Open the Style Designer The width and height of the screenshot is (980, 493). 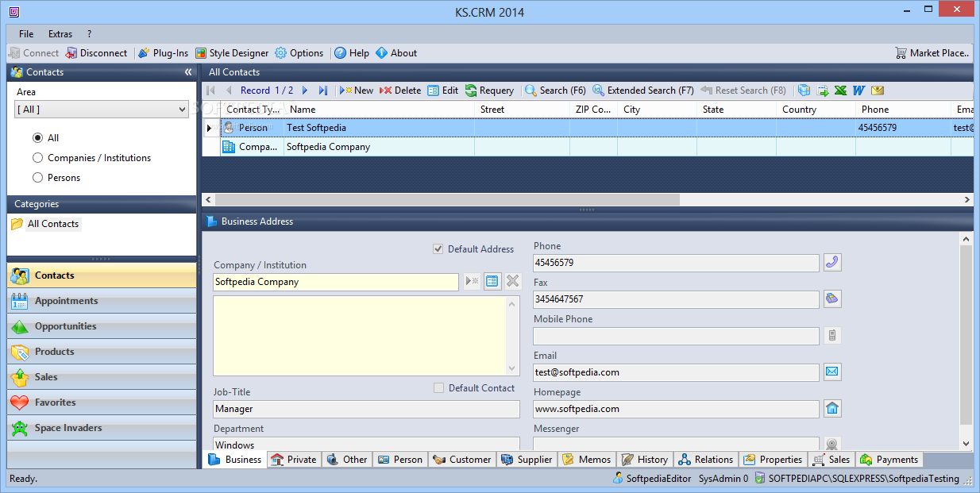click(232, 53)
